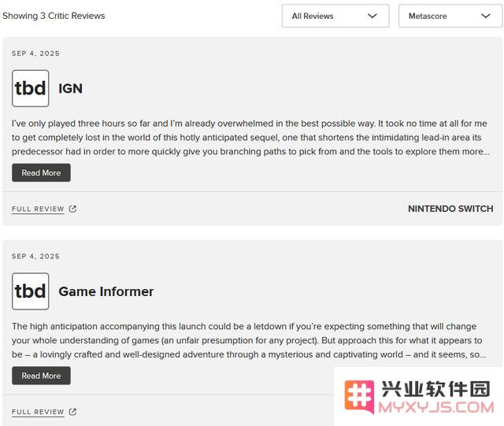
Task: Select the Game Informer publication name
Action: click(106, 291)
